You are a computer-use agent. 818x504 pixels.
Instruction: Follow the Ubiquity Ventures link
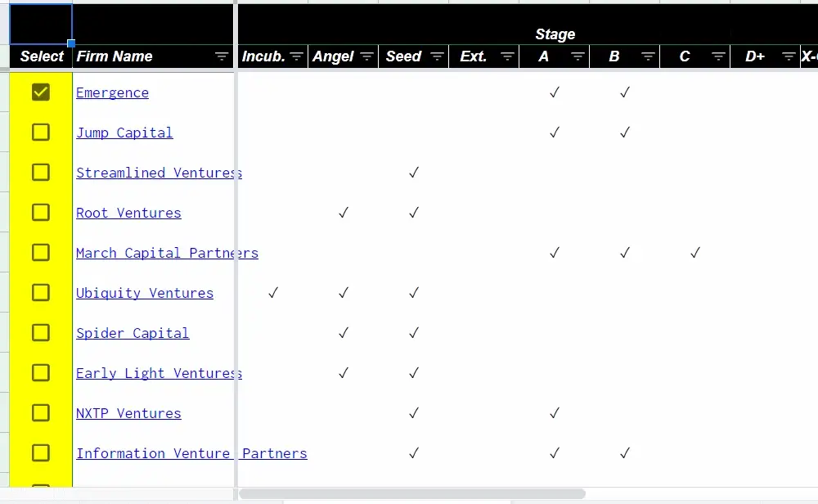145,293
